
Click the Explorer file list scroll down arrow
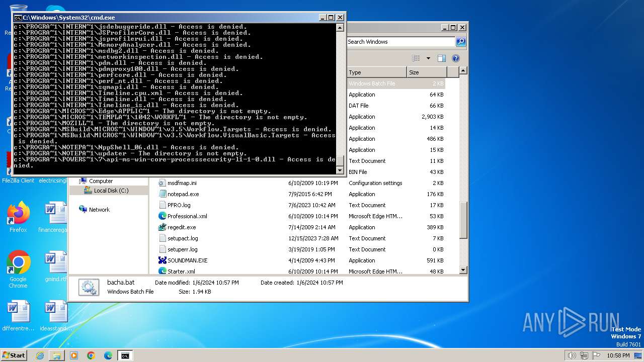click(463, 270)
